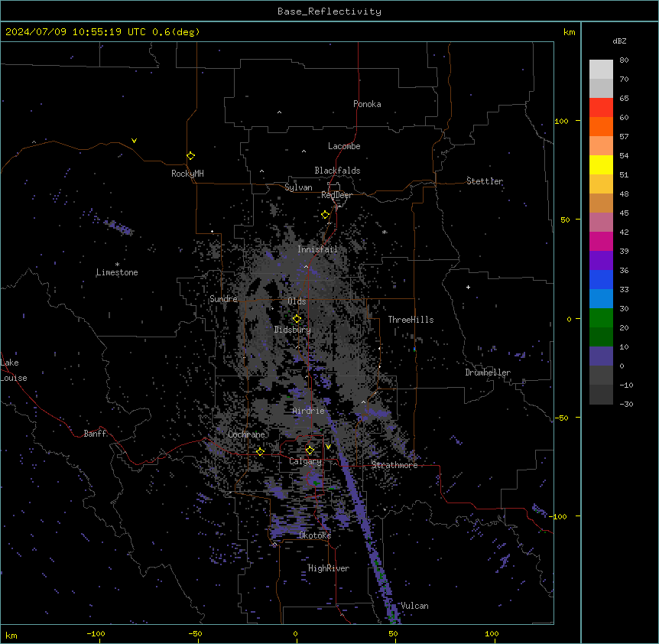Click the Sundre label
The height and width of the screenshot is (644, 659).
point(223,299)
